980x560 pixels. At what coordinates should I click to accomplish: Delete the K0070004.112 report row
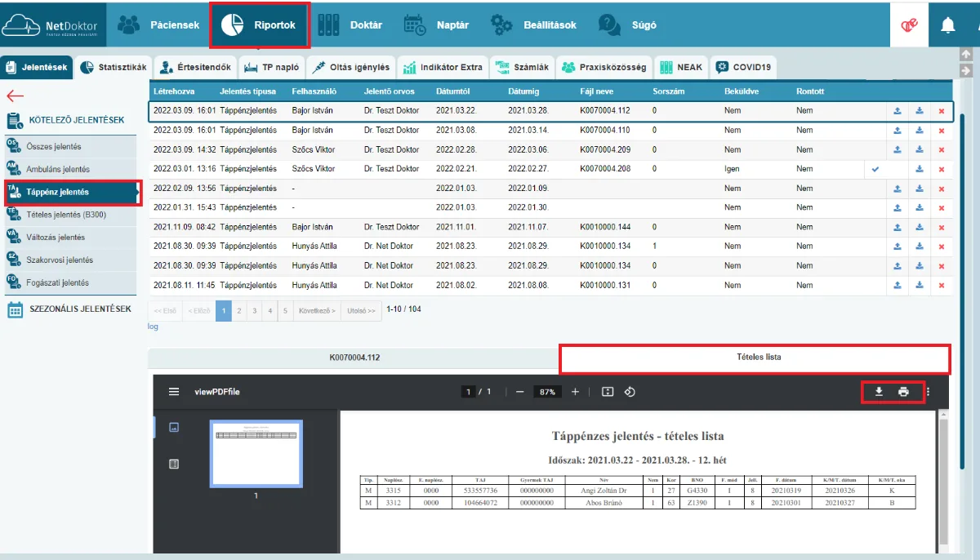tap(942, 111)
